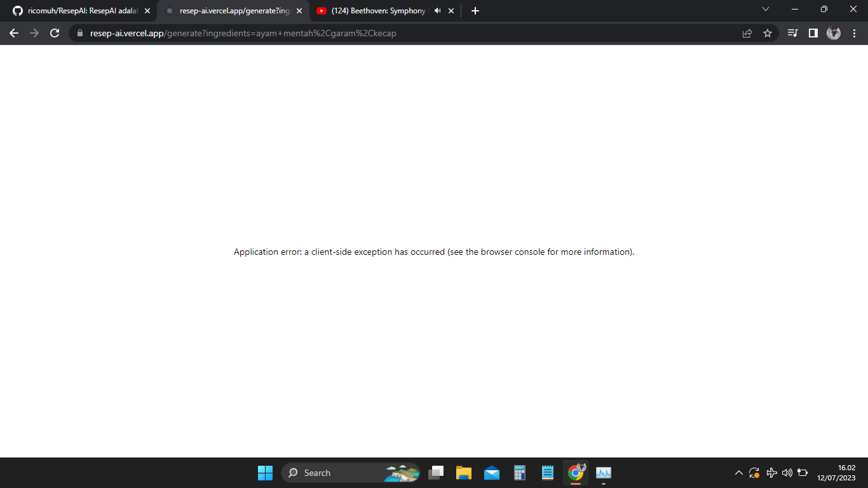Viewport: 868px width, 488px height.
Task: Open File Explorer from the taskbar
Action: coord(463,473)
